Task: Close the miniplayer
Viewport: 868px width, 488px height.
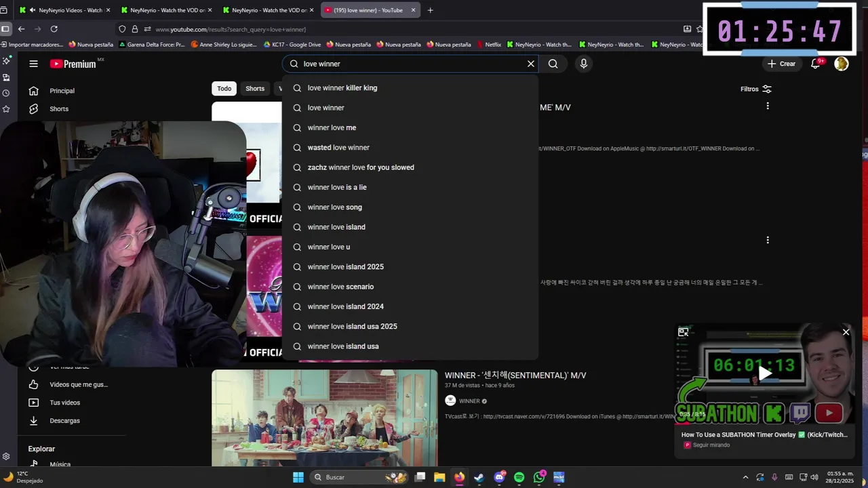Action: (846, 332)
